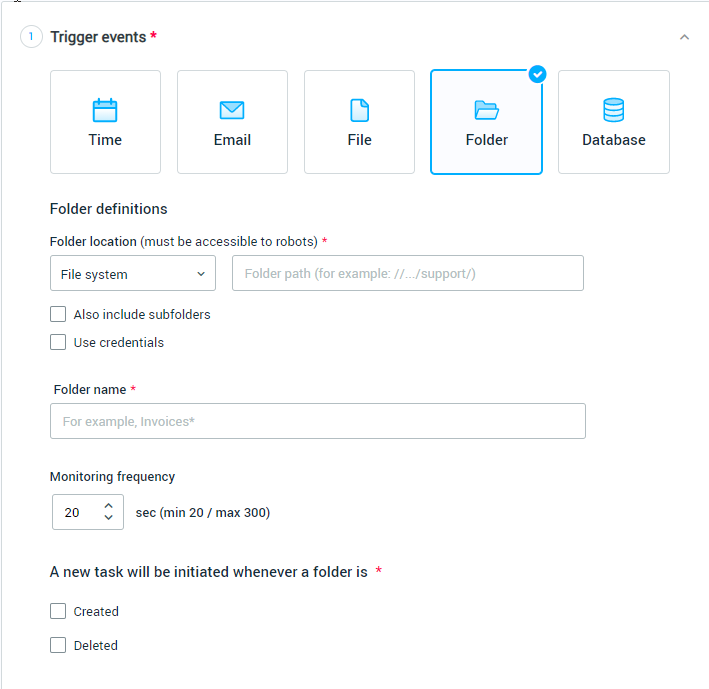
Task: Click the Folder path input field
Action: [x=407, y=273]
